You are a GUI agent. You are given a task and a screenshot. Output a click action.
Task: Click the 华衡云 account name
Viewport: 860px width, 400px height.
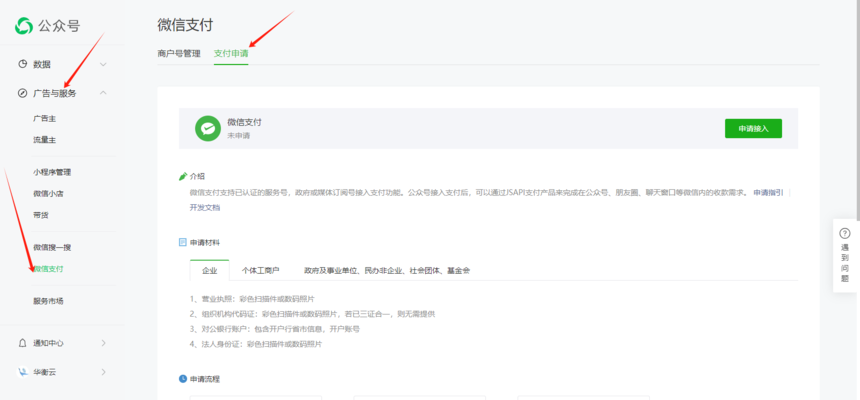[44, 372]
